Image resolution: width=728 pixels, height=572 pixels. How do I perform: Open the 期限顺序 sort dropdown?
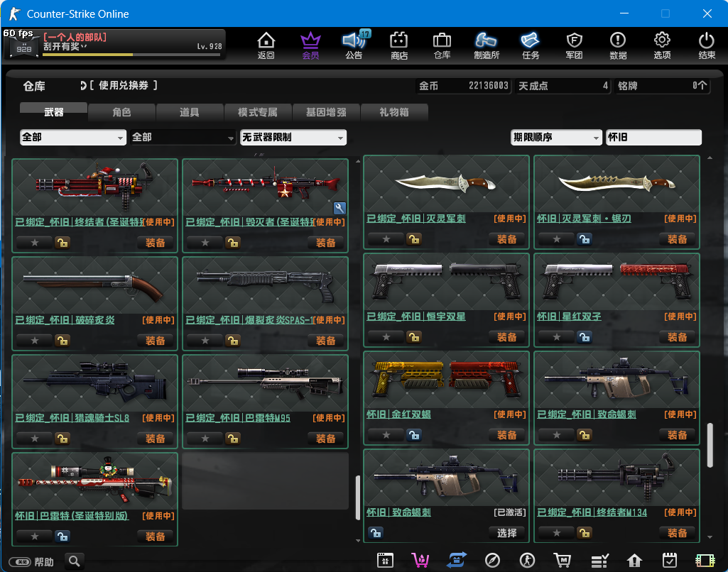click(556, 137)
